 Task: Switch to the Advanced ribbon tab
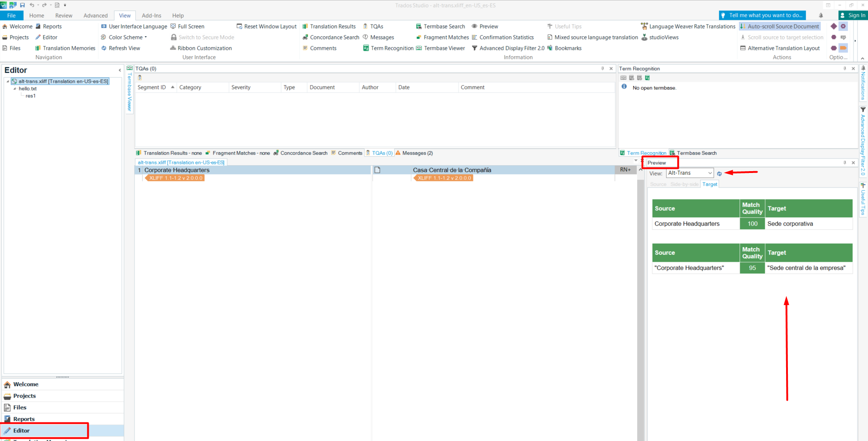coord(95,15)
